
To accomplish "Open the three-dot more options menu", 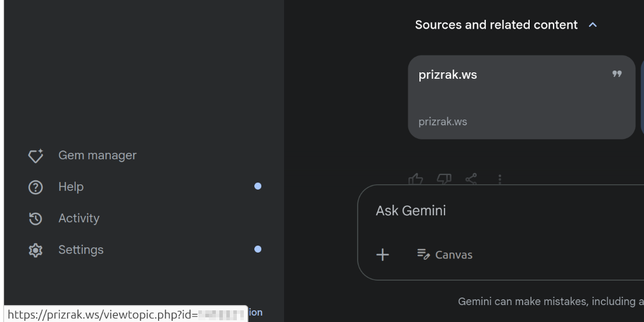I will coord(500,179).
